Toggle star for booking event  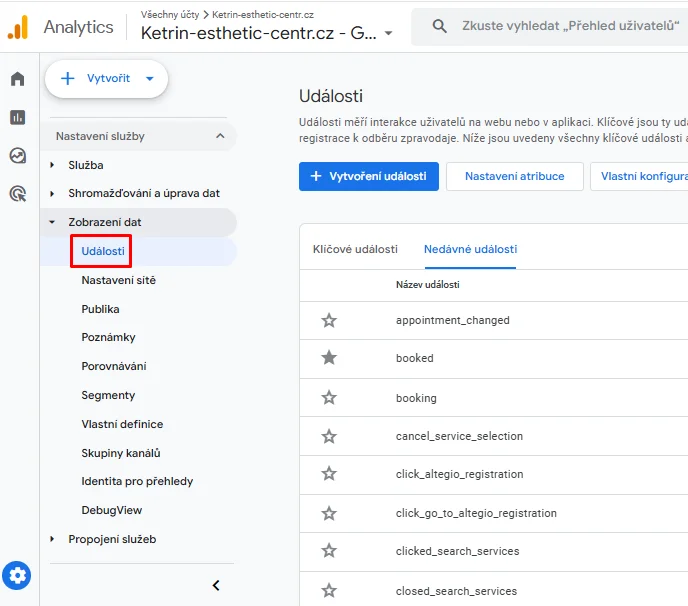tap(329, 398)
